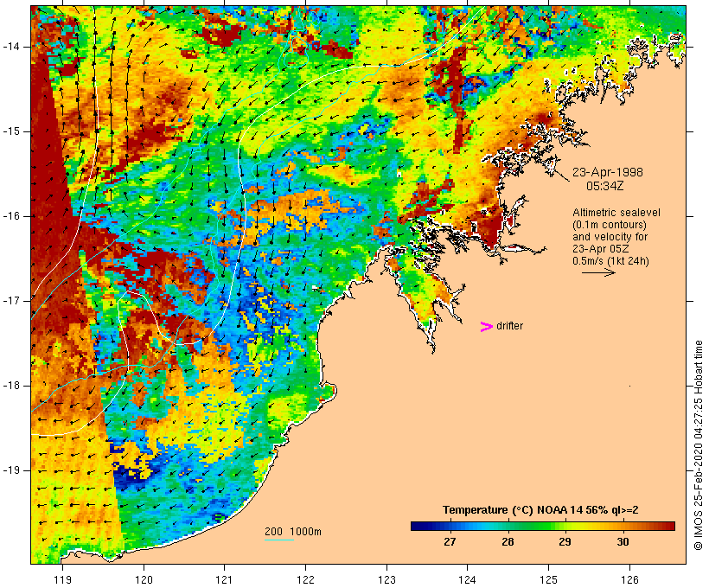The height and width of the screenshot is (588, 709).
Task: Click the 30 value on the color scale
Action: coord(623,542)
